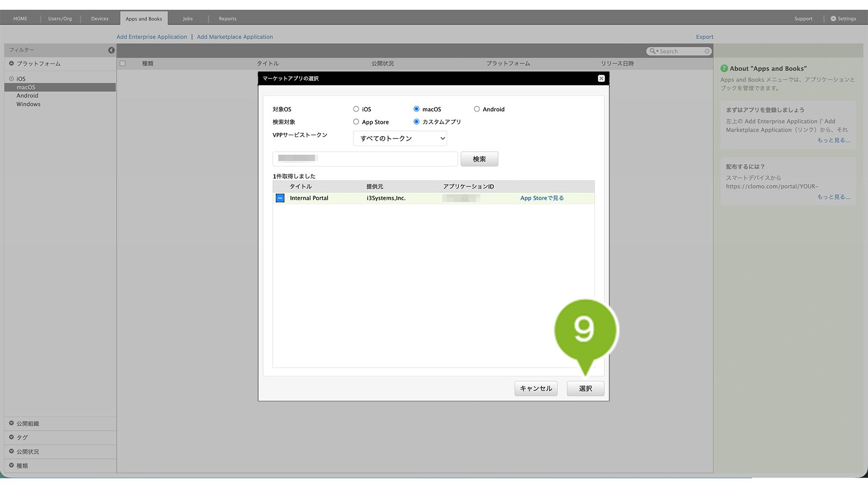This screenshot has height=488, width=868.
Task: Select macOS as target OS
Action: click(x=416, y=109)
